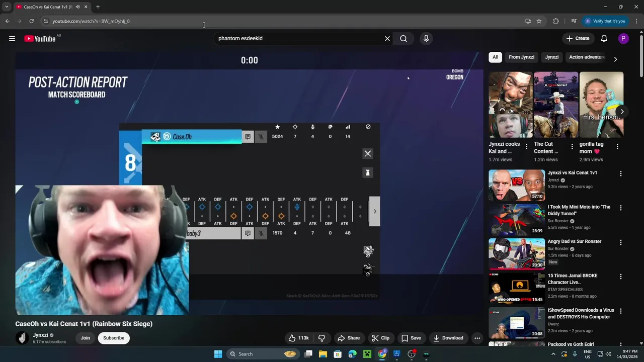Click the browser address bar URL

click(91, 21)
